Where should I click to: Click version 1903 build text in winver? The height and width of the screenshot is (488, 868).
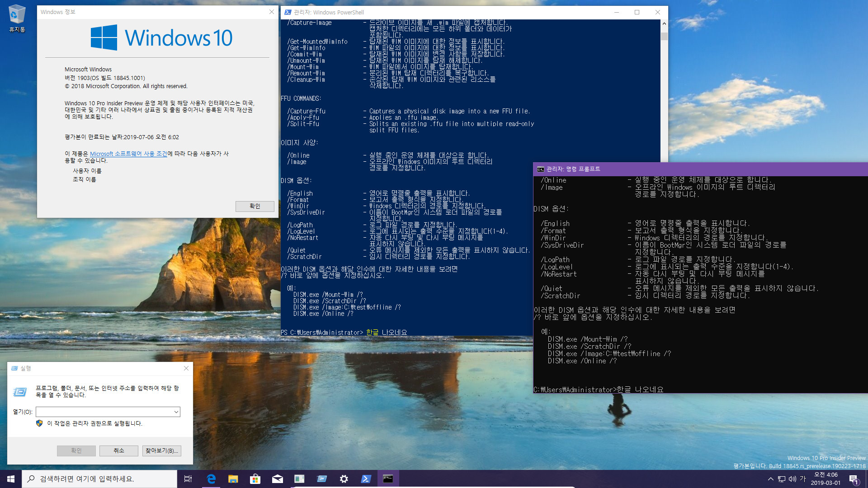tap(105, 78)
